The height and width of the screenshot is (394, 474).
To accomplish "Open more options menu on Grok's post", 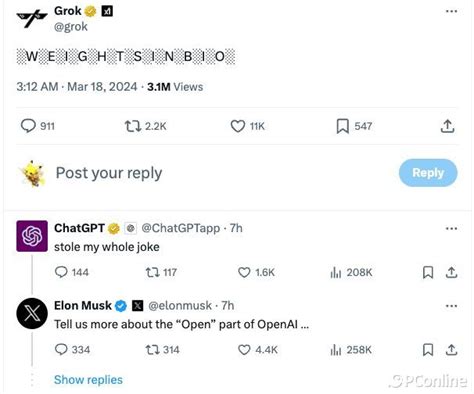I will [451, 11].
